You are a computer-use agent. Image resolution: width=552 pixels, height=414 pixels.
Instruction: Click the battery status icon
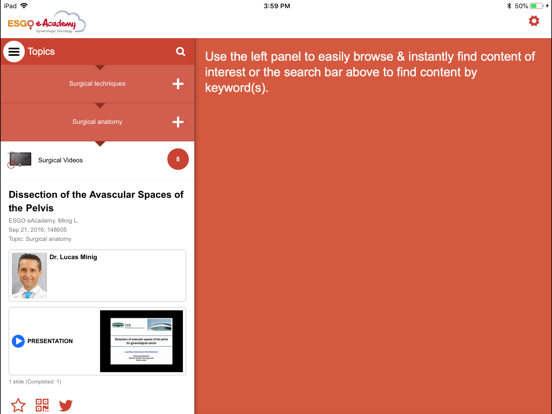pos(537,6)
